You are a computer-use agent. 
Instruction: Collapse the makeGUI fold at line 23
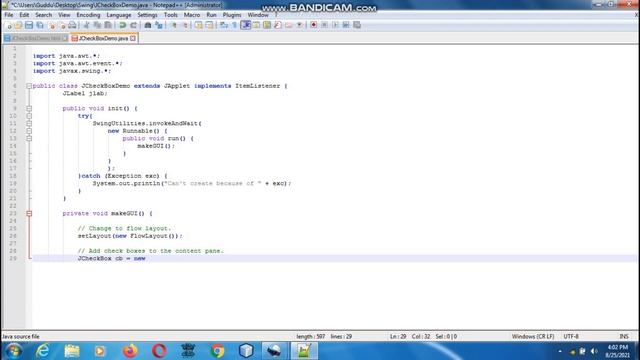coord(29,213)
